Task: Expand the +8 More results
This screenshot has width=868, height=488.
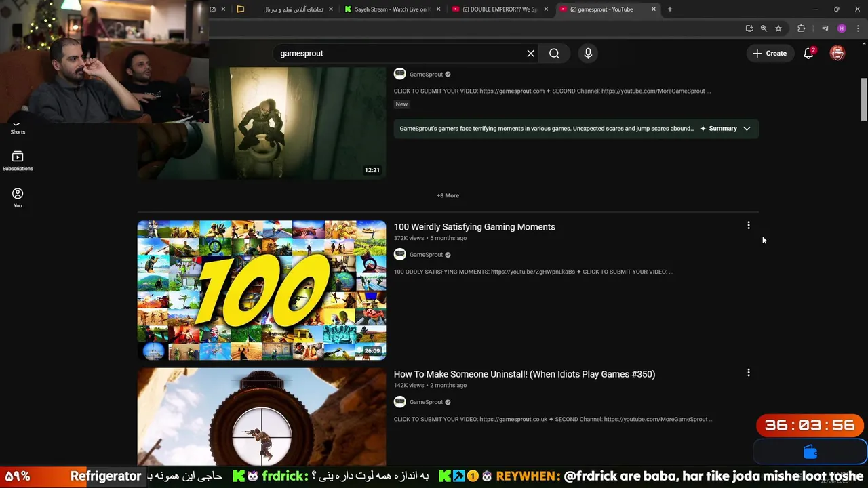Action: (x=448, y=196)
